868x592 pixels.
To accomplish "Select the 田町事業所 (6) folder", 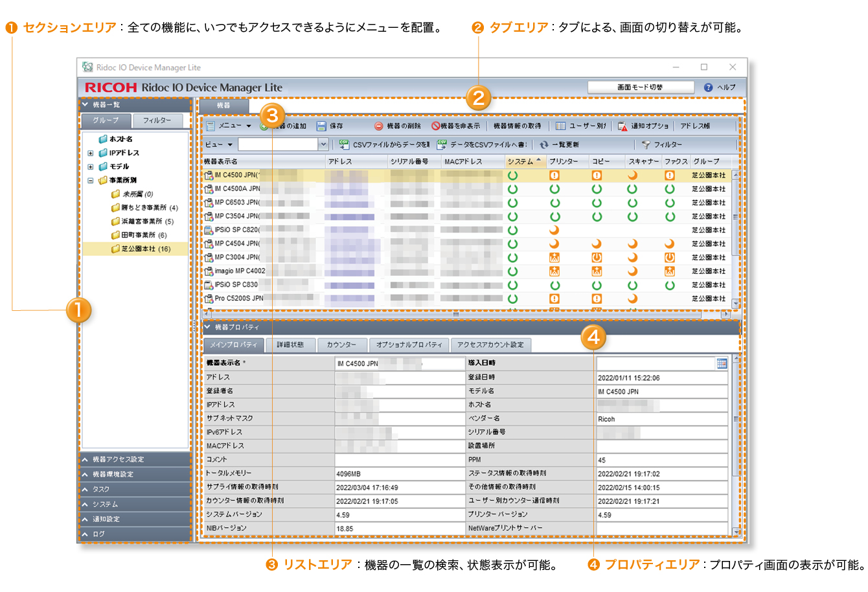I will click(143, 235).
